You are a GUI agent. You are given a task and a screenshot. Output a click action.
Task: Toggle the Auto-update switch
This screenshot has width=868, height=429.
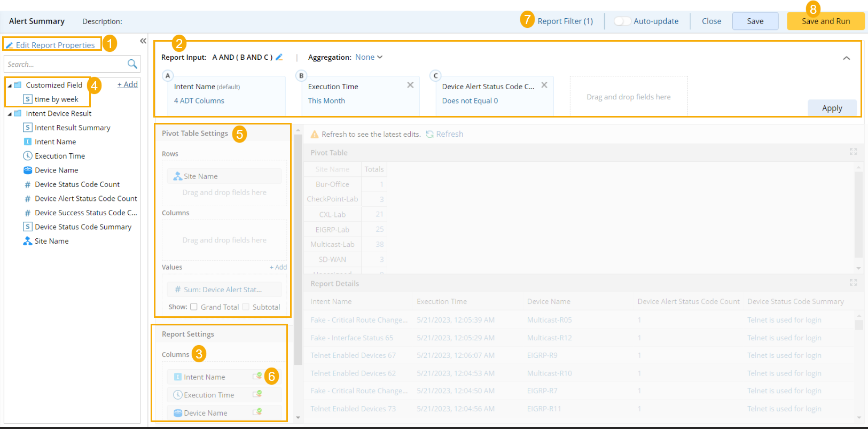[622, 21]
